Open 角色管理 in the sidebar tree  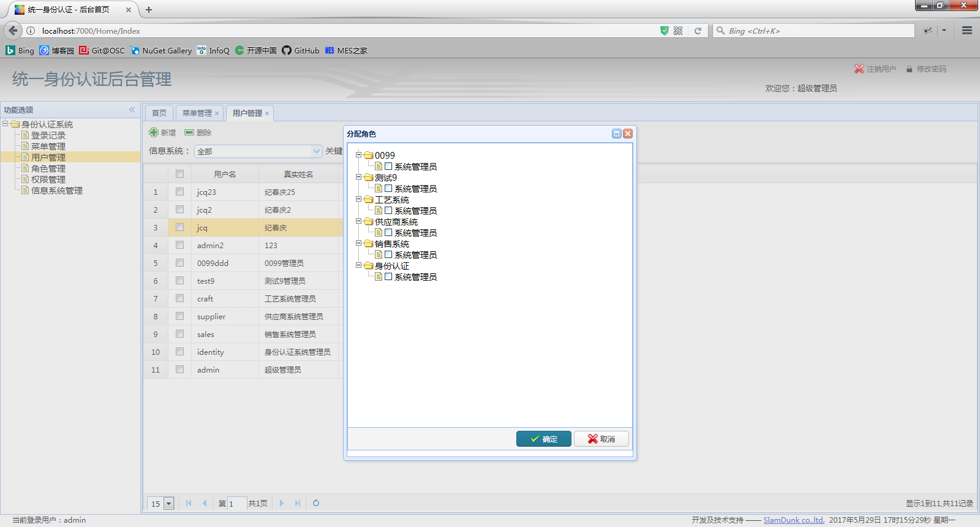48,169
